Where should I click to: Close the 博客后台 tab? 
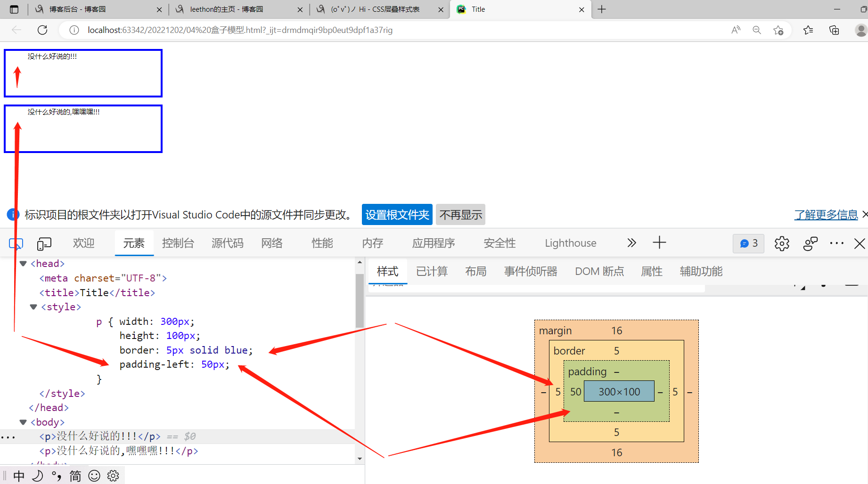159,9
